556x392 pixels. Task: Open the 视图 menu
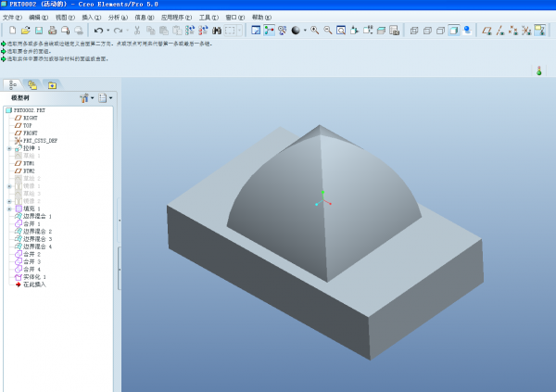pos(65,18)
